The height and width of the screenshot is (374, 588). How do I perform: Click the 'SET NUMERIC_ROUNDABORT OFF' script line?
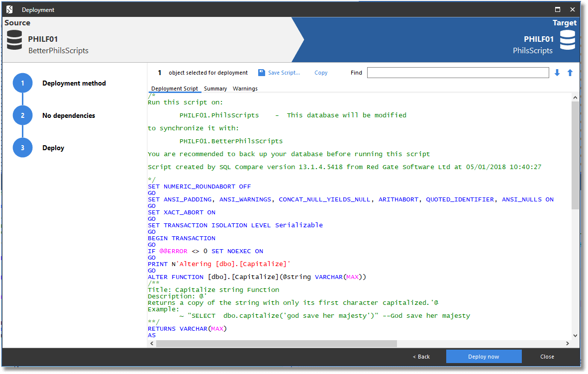(x=199, y=187)
